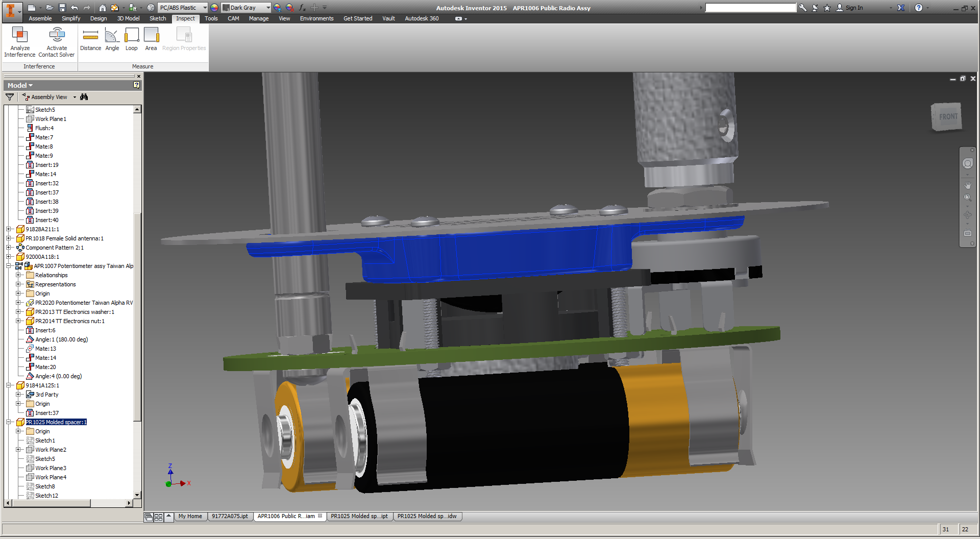
Task: Click the browser horizontal scrollbar thumb
Action: tap(51, 503)
